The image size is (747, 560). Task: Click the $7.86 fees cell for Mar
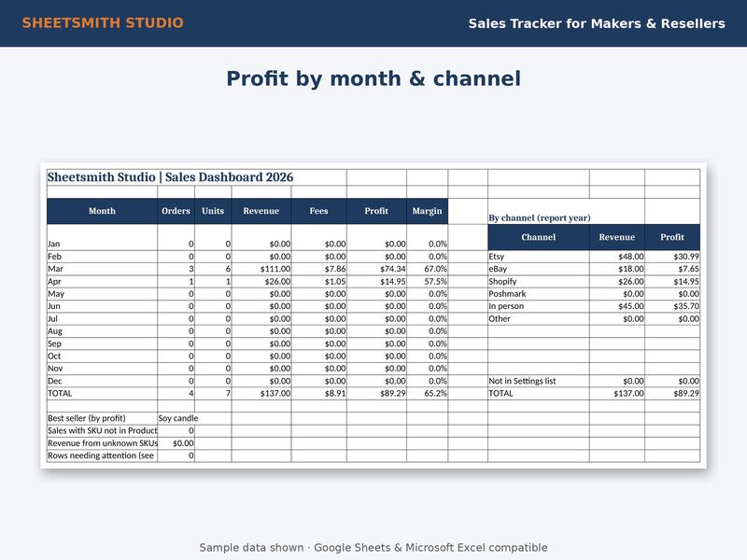(318, 269)
